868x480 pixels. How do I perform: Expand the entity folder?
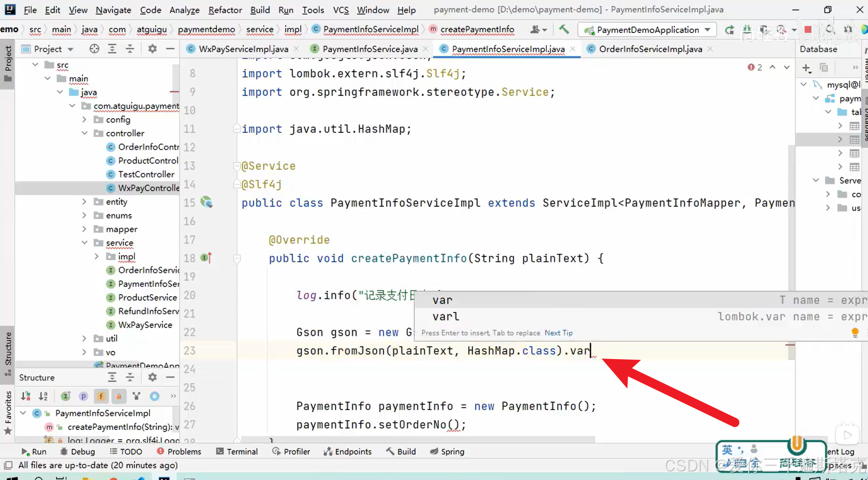coord(84,202)
